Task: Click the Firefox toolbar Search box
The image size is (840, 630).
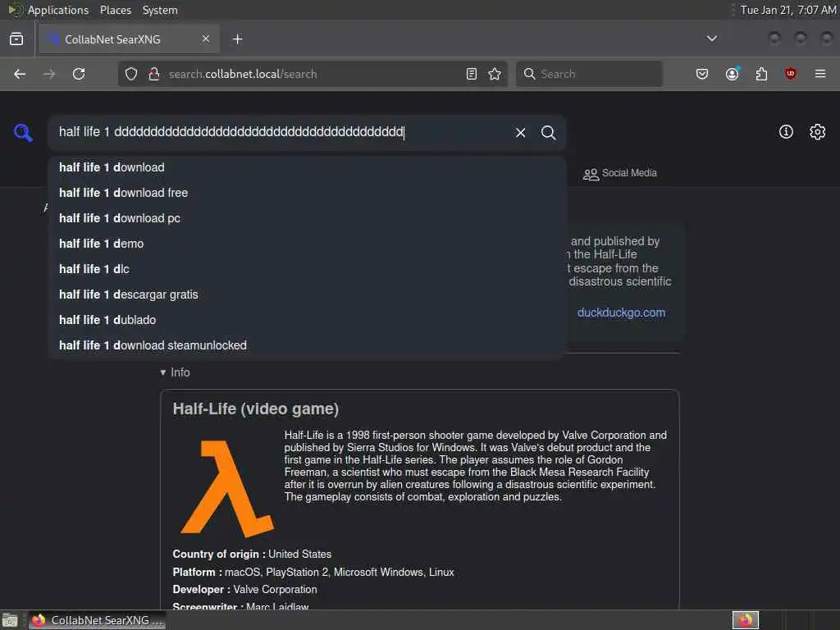Action: coord(589,74)
